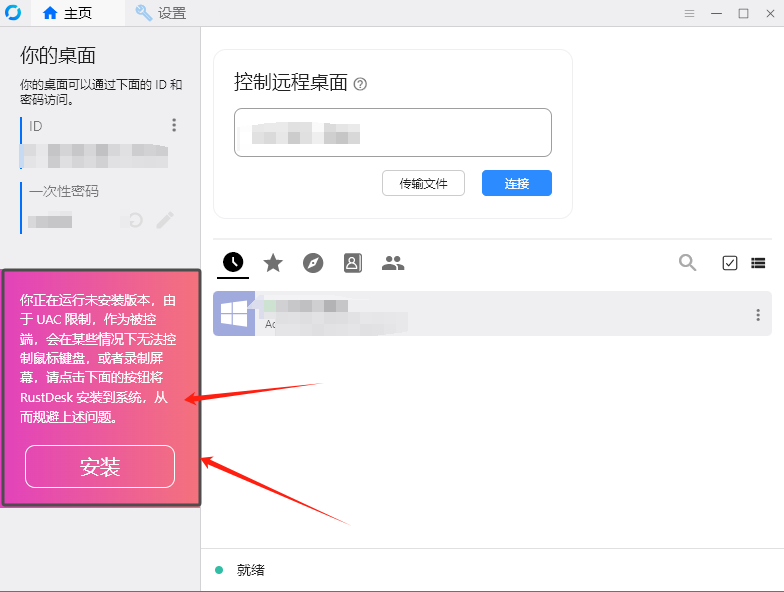Click the 安装 install button
The height and width of the screenshot is (592, 784).
pos(100,466)
